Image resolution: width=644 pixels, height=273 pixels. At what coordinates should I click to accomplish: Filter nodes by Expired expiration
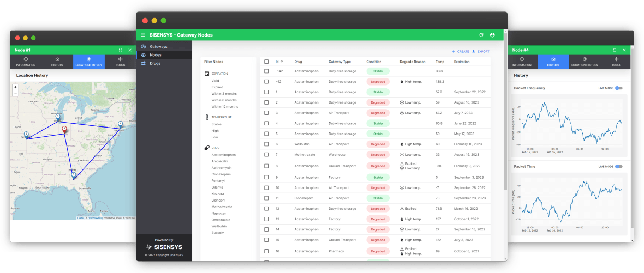point(217,87)
